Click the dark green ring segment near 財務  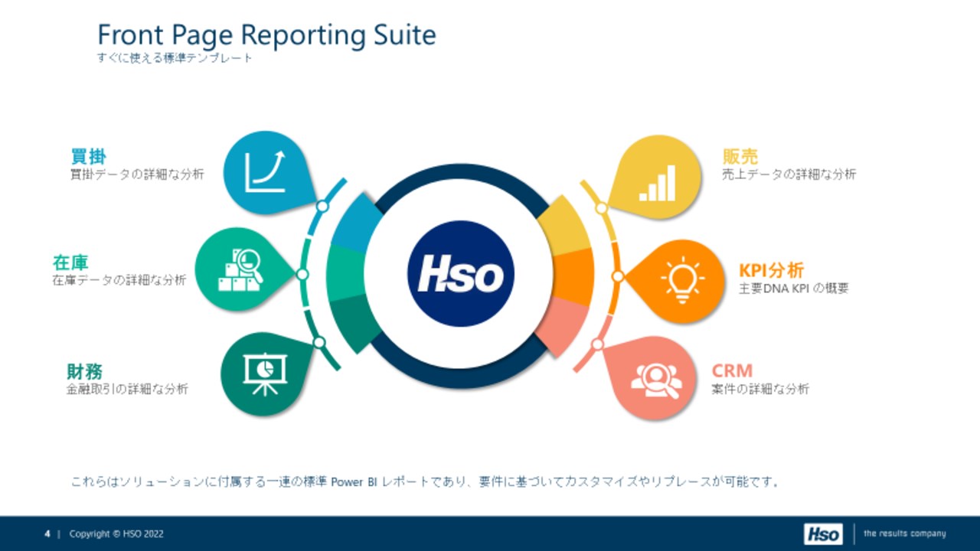(357, 324)
